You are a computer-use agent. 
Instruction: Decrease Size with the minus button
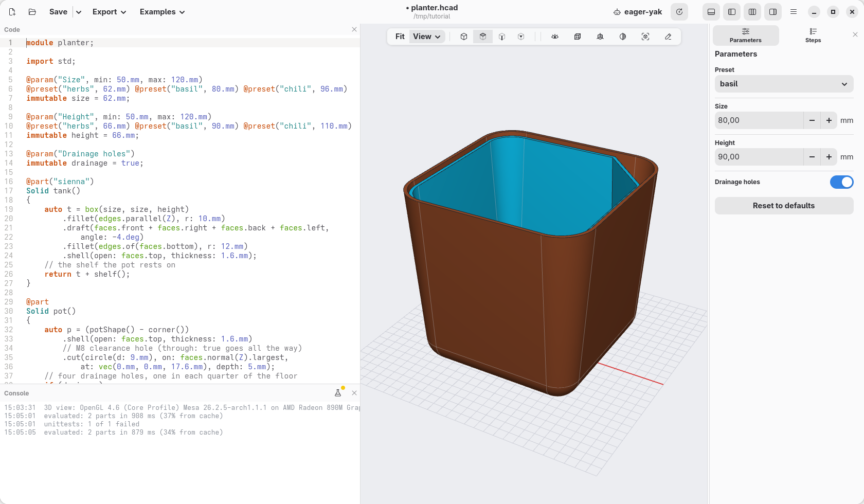pos(812,120)
